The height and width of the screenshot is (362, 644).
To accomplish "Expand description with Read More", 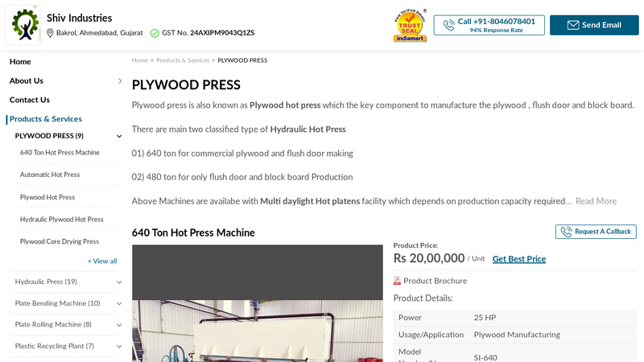I will point(596,201).
